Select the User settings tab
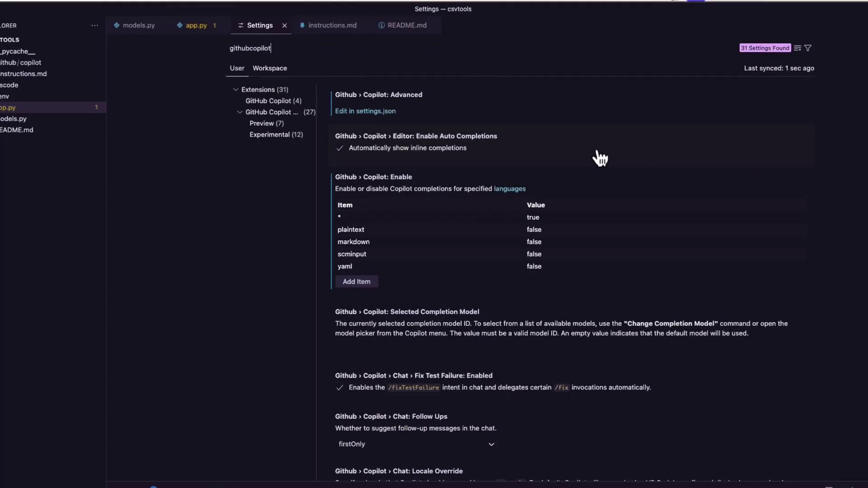 [x=237, y=68]
